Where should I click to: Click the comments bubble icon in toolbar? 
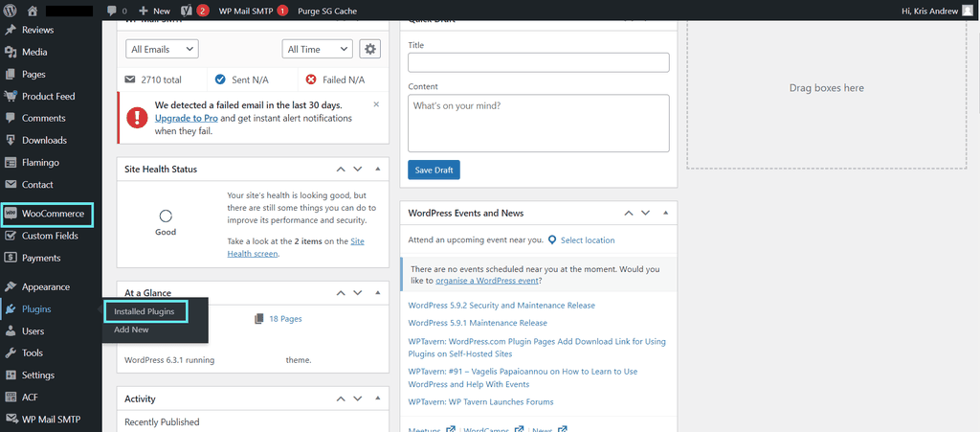[112, 11]
